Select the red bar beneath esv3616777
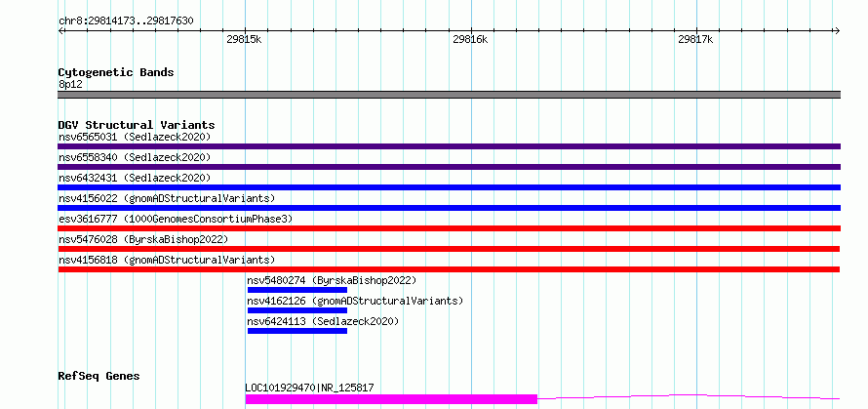Image resolution: width=868 pixels, height=409 pixels. (x=449, y=228)
